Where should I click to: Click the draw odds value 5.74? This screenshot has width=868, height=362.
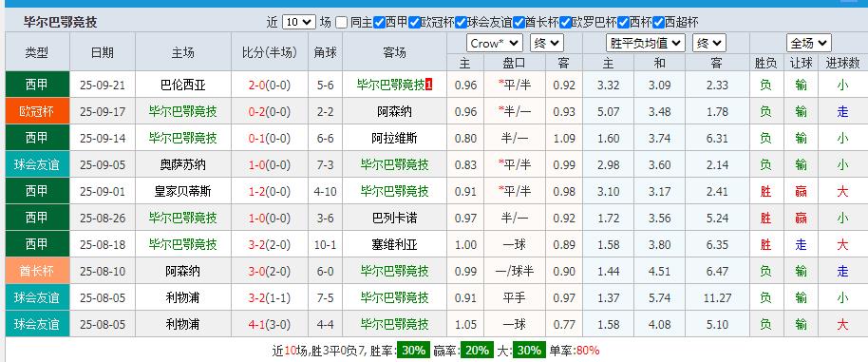point(659,297)
